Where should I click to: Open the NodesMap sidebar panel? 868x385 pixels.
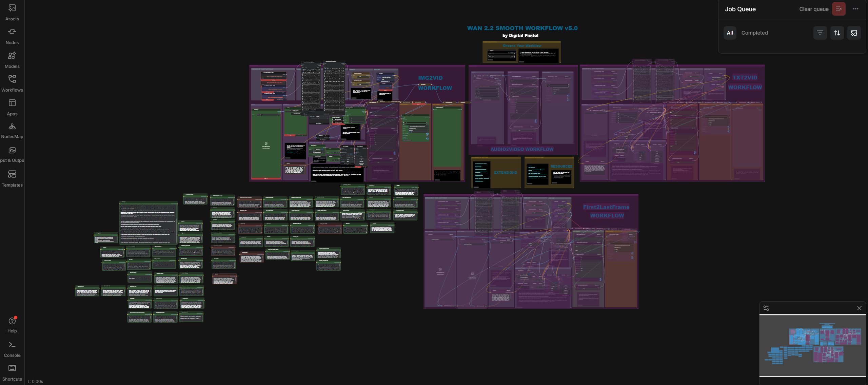[12, 131]
